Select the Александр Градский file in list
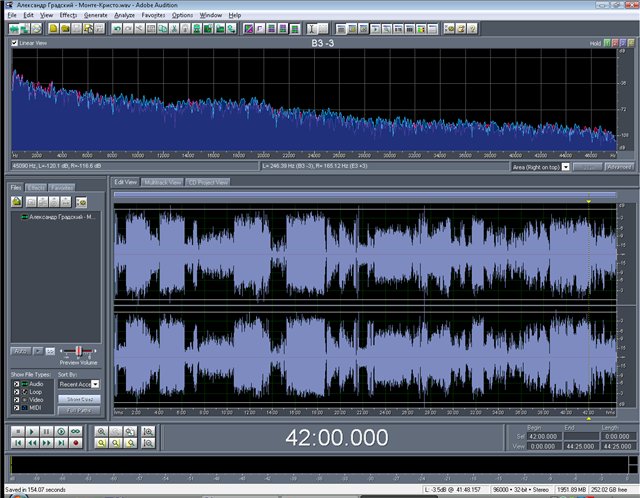The image size is (640, 498). (62, 216)
